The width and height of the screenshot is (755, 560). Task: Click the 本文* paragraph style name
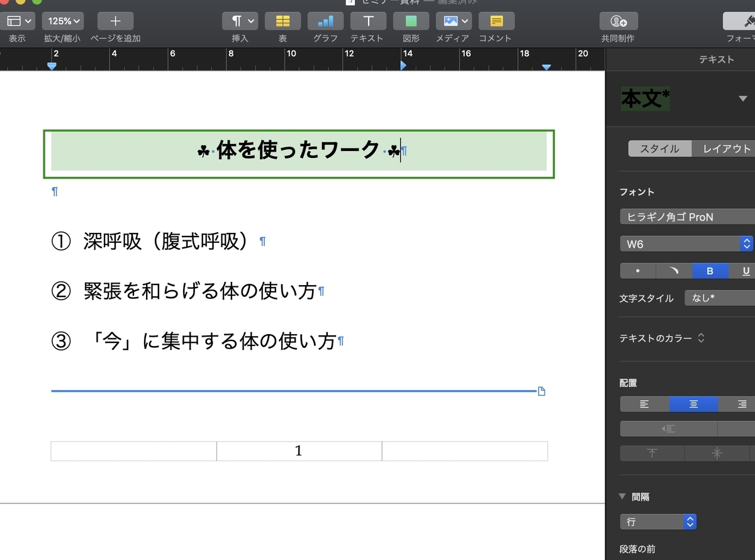[645, 99]
